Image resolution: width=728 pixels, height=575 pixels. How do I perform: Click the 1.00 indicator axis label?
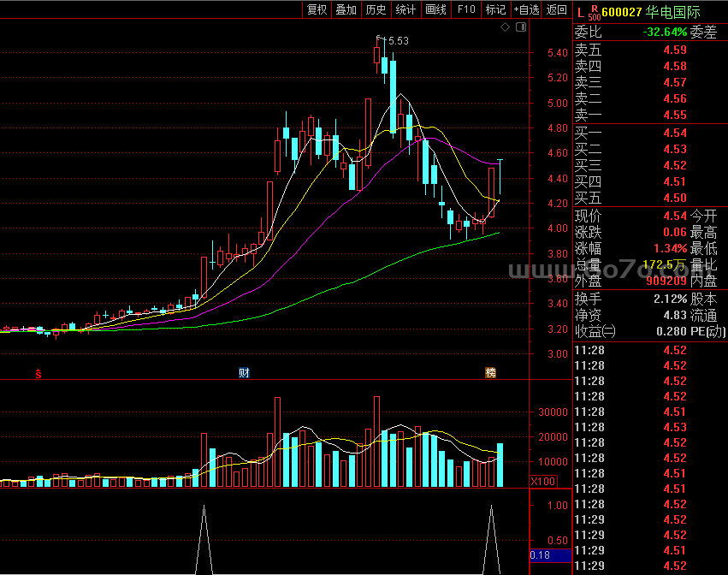pyautogui.click(x=557, y=506)
